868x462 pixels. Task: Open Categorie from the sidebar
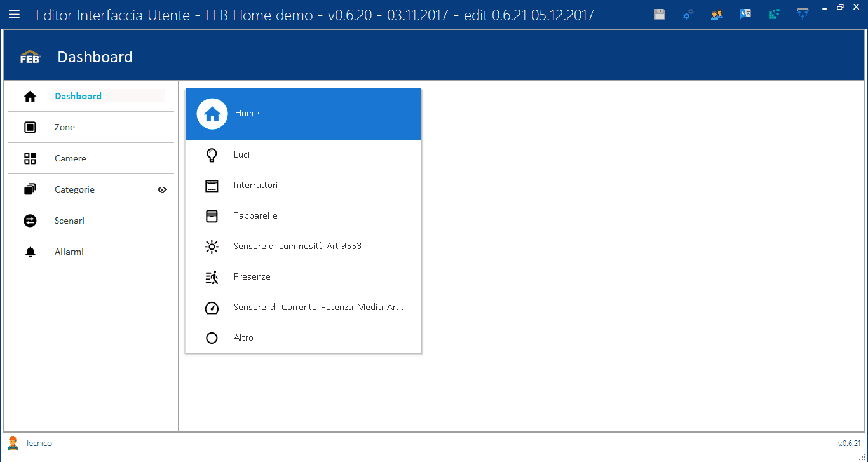coord(91,189)
